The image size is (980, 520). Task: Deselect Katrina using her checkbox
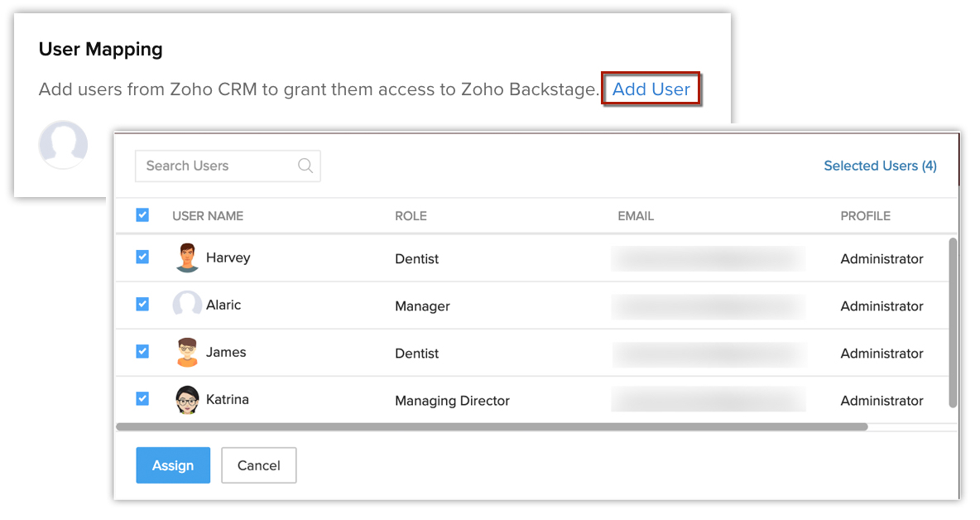pyautogui.click(x=142, y=399)
